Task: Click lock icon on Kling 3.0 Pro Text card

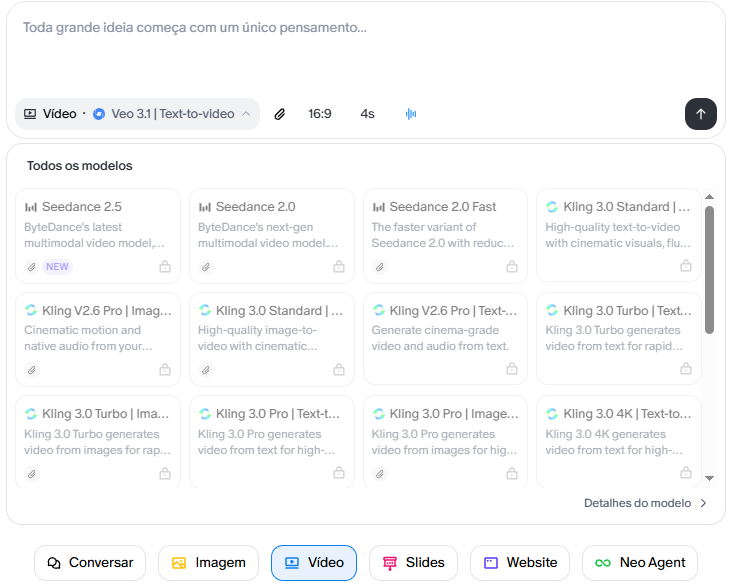Action: coord(339,472)
